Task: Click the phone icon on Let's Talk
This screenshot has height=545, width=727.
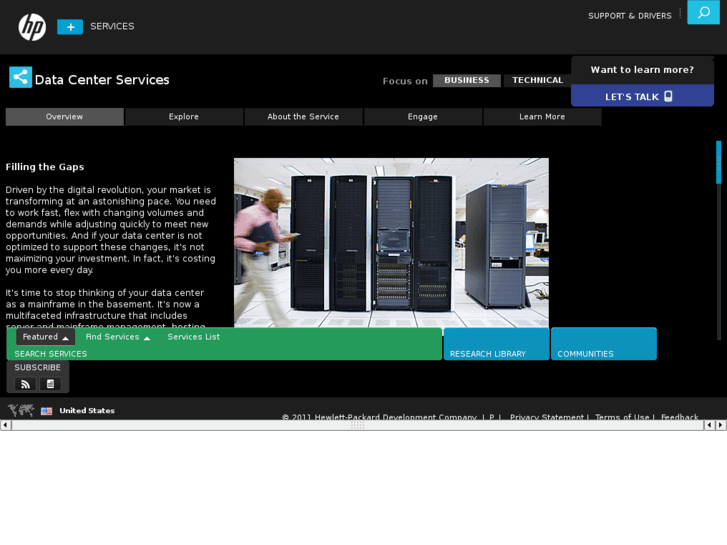Action: click(x=668, y=96)
